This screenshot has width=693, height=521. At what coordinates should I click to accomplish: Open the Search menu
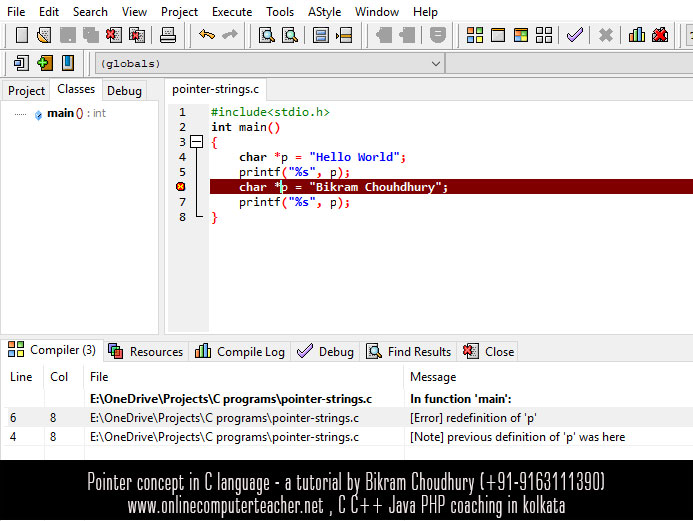90,11
